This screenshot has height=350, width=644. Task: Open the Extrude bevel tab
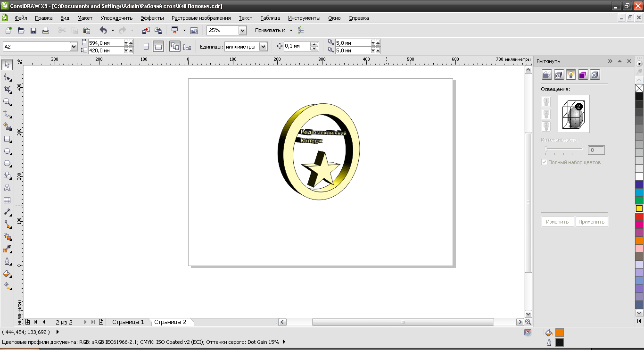(595, 75)
